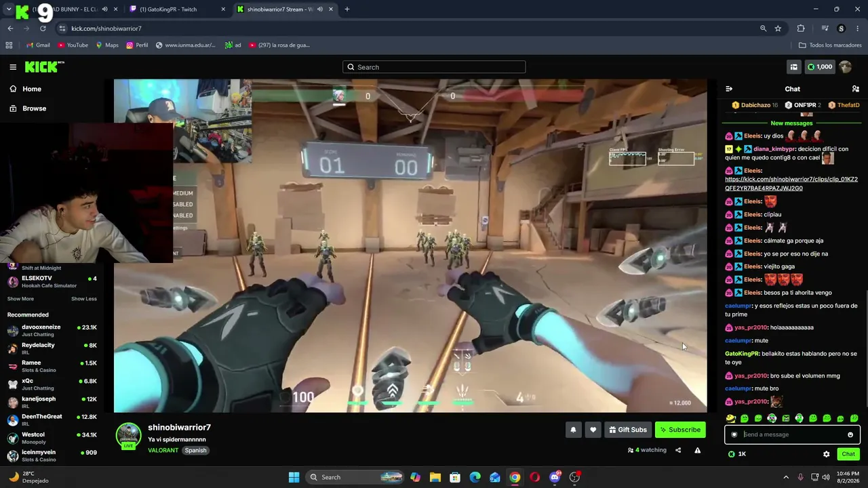
Task: Click the Gift Subs button
Action: (x=628, y=430)
